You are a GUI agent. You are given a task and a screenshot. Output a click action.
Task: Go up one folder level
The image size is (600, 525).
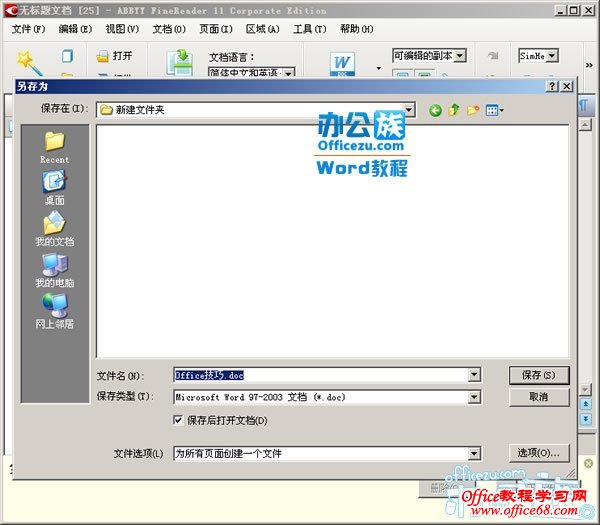[454, 111]
